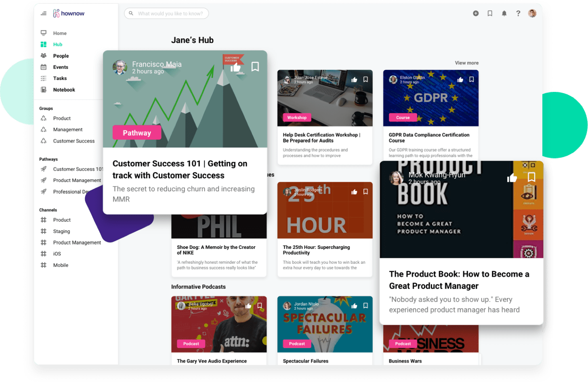Open the Notebook sidebar item

[64, 90]
